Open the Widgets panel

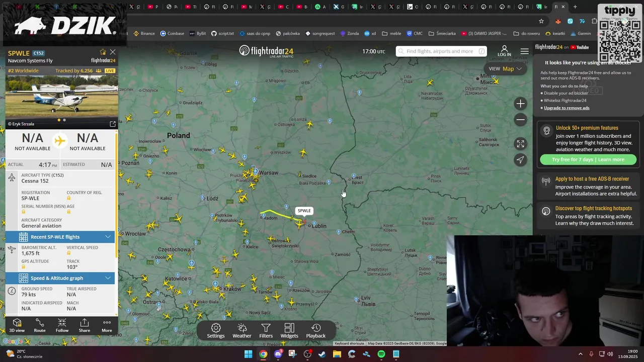[x=289, y=331]
